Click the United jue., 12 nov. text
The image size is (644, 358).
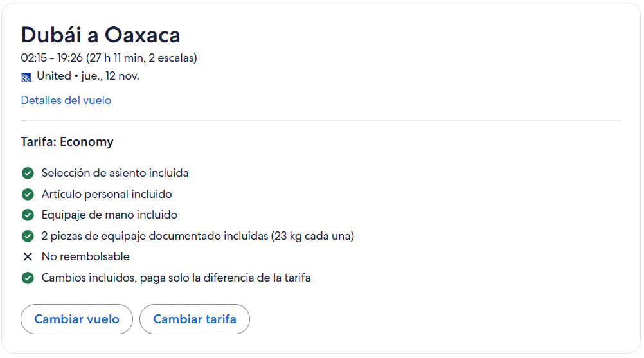tap(88, 76)
